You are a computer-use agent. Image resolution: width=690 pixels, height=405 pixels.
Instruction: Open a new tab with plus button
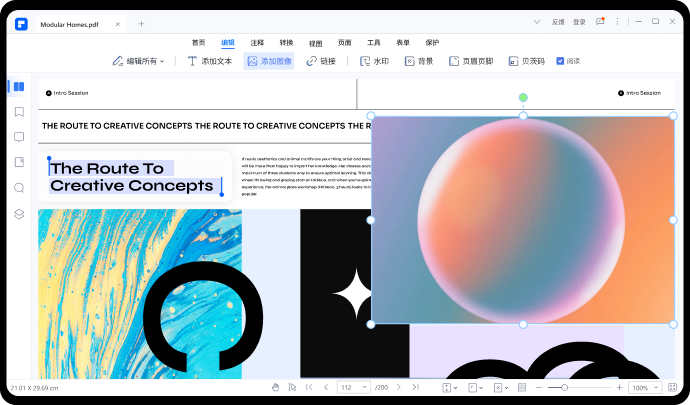[141, 23]
